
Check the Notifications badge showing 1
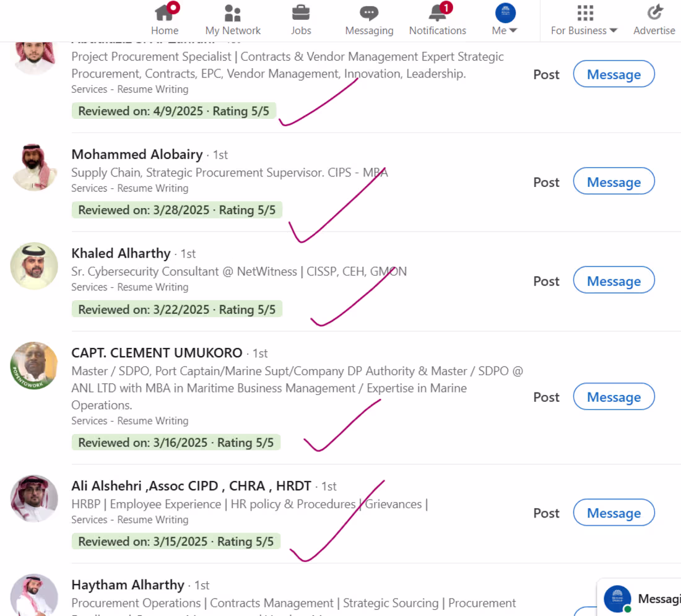click(x=446, y=8)
